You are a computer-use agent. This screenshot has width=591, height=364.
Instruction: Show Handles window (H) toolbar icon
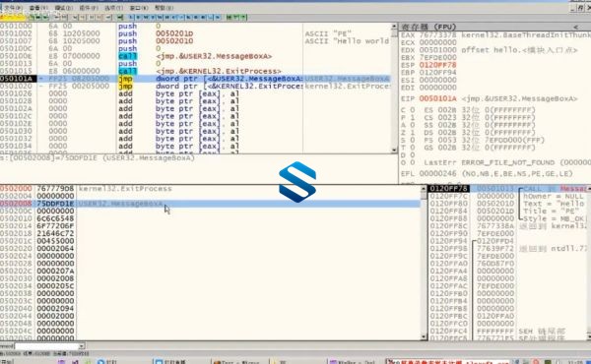(x=166, y=17)
